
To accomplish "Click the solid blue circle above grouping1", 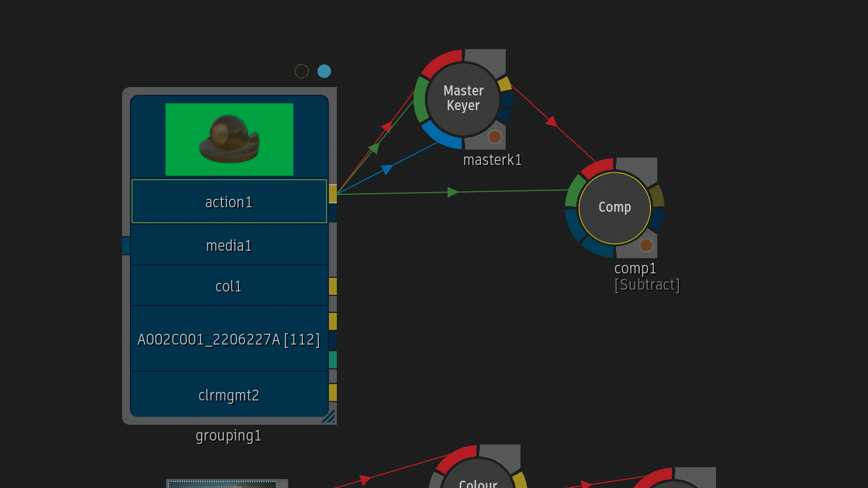I will [x=324, y=71].
